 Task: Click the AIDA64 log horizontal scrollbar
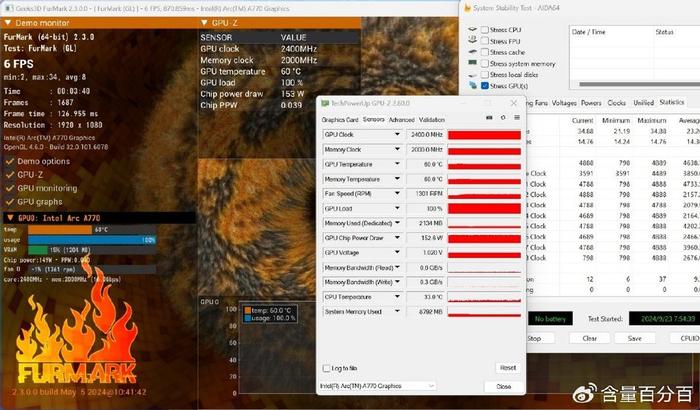coord(638,84)
